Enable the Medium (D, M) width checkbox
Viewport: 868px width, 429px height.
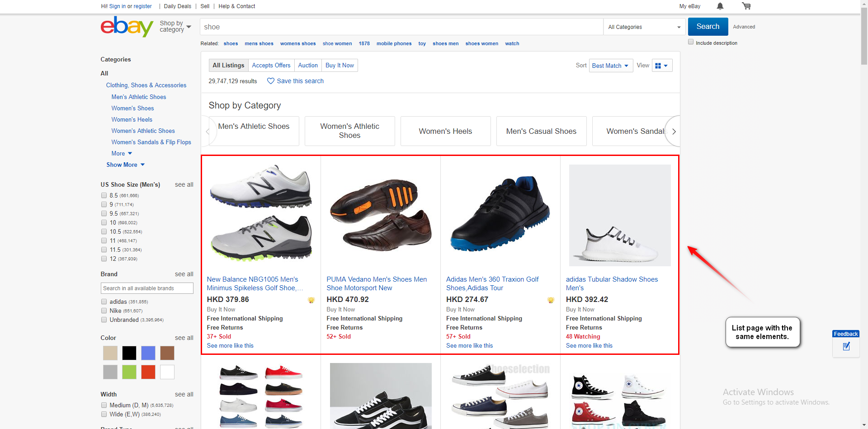104,405
